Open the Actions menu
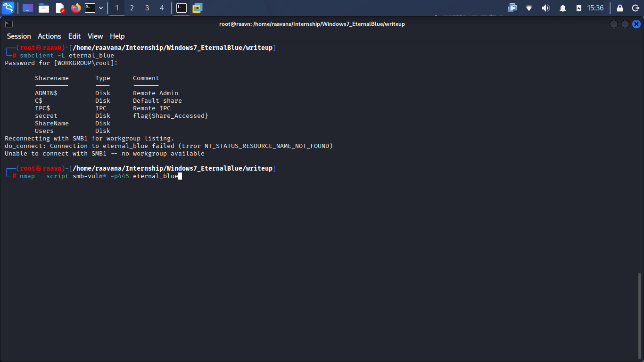644x362 pixels. 50,36
